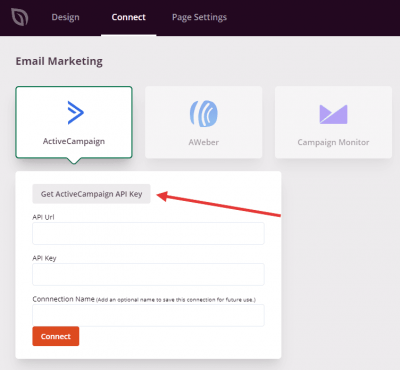Switch to the Connect tab
Viewport: 400px width, 370px height.
click(x=128, y=17)
